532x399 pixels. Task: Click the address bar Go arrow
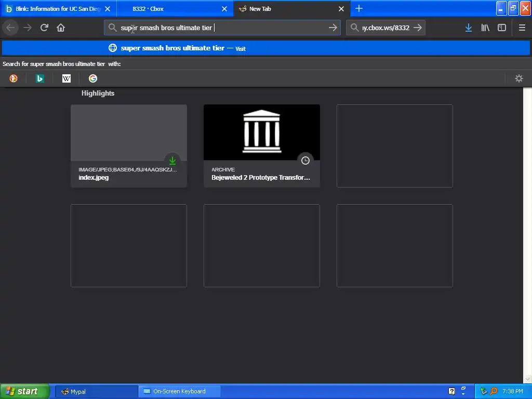click(333, 28)
